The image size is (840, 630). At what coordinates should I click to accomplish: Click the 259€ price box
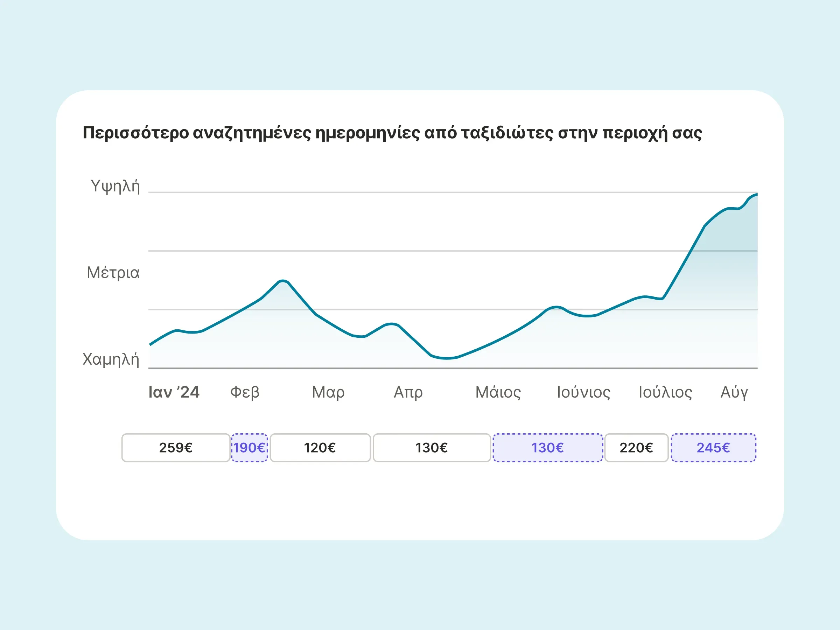(175, 448)
